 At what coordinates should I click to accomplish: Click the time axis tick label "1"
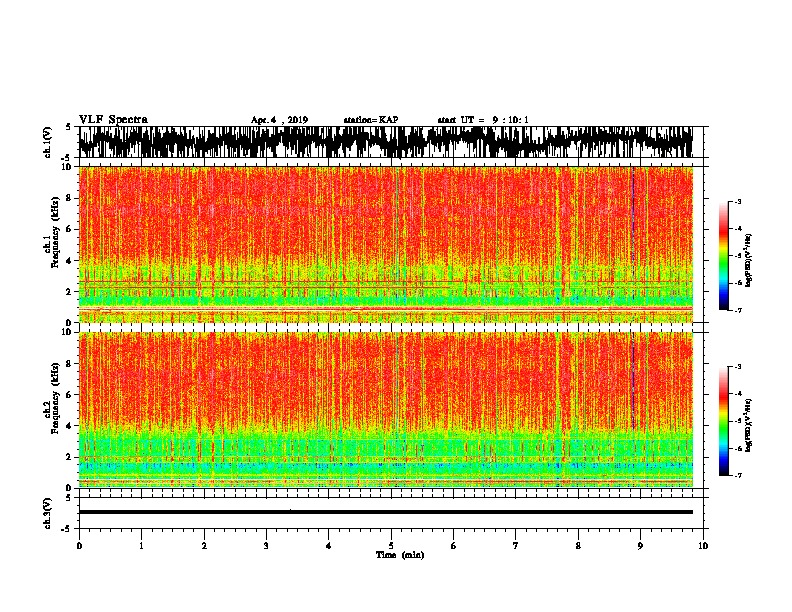coord(141,546)
